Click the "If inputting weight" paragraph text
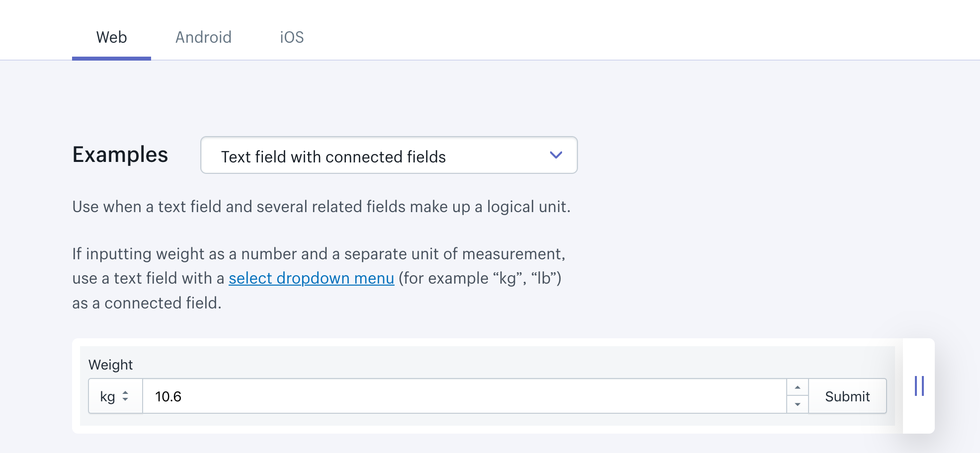 (x=319, y=254)
